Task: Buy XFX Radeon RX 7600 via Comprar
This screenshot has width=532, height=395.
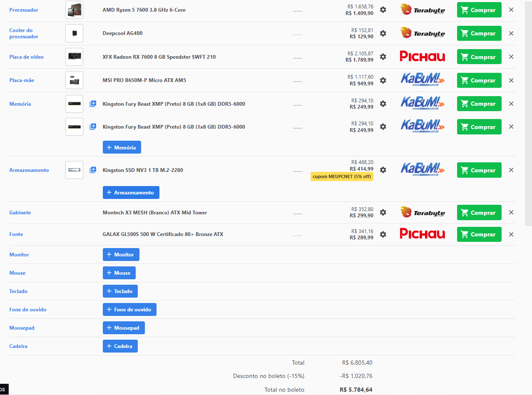Action: [x=479, y=57]
